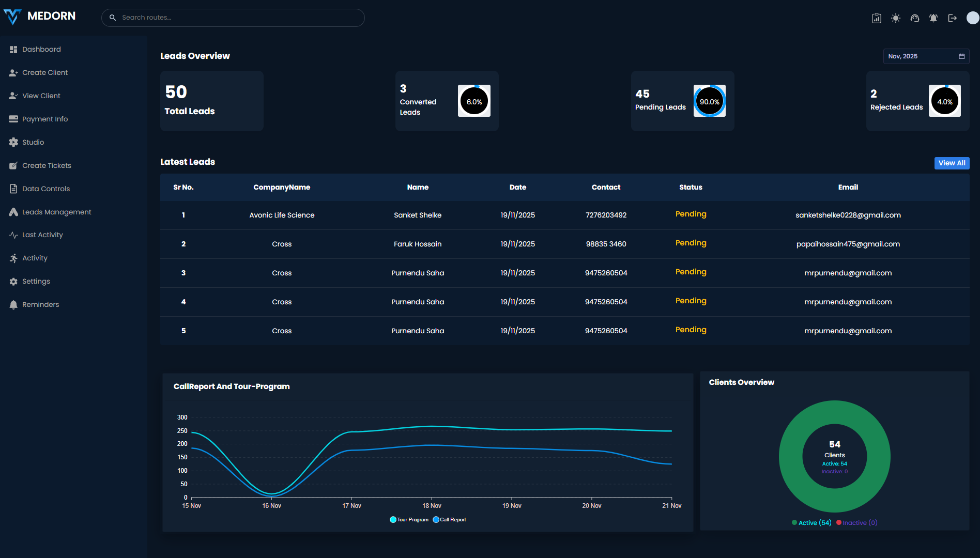Click the search magnifier icon
The height and width of the screenshot is (558, 980).
click(x=113, y=18)
